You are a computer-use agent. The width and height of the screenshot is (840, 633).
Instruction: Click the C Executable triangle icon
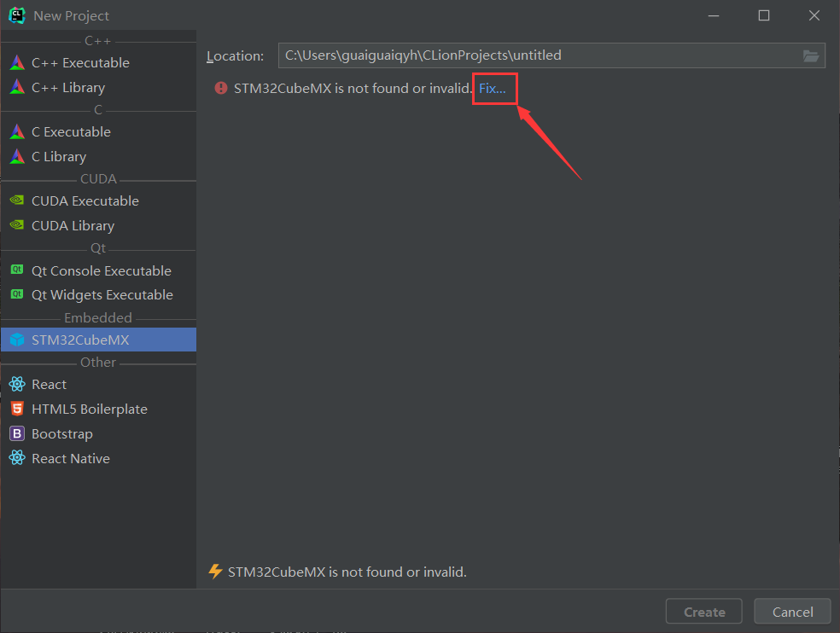[x=17, y=131]
